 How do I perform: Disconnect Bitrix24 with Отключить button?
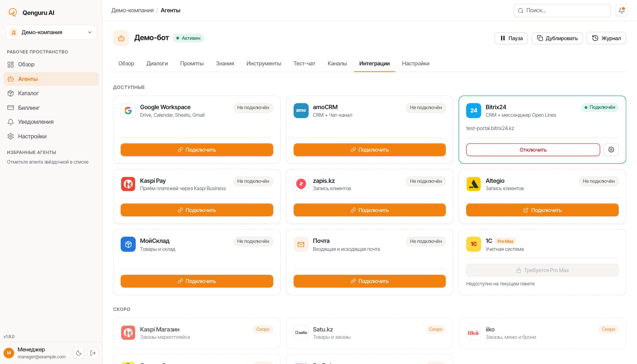(533, 150)
